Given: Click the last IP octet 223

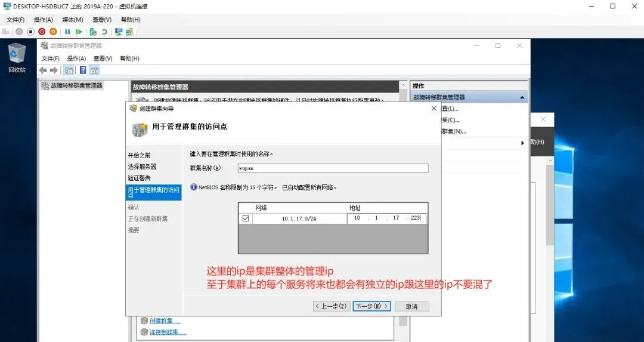Looking at the screenshot, I should pyautogui.click(x=415, y=218).
